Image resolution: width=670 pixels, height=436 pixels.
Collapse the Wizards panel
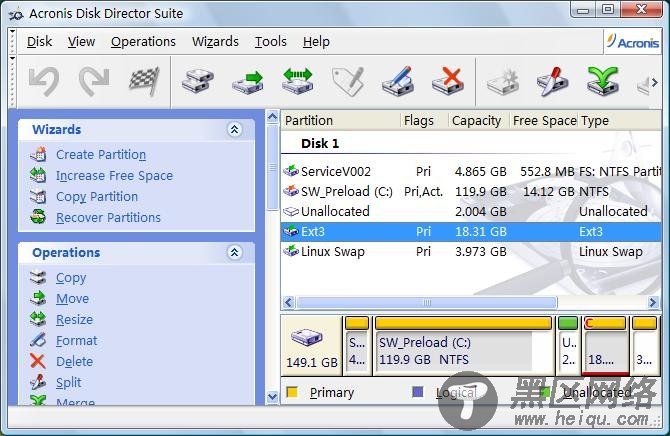tap(234, 129)
